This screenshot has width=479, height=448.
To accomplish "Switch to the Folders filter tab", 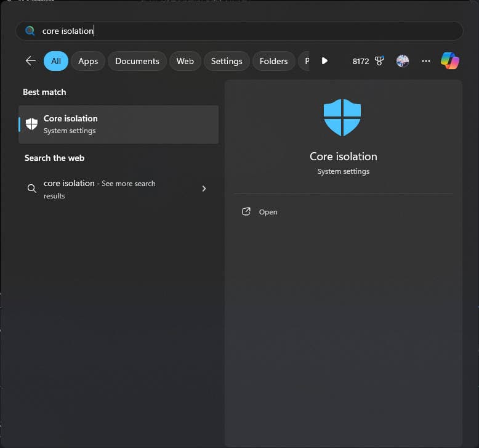I will pos(274,61).
